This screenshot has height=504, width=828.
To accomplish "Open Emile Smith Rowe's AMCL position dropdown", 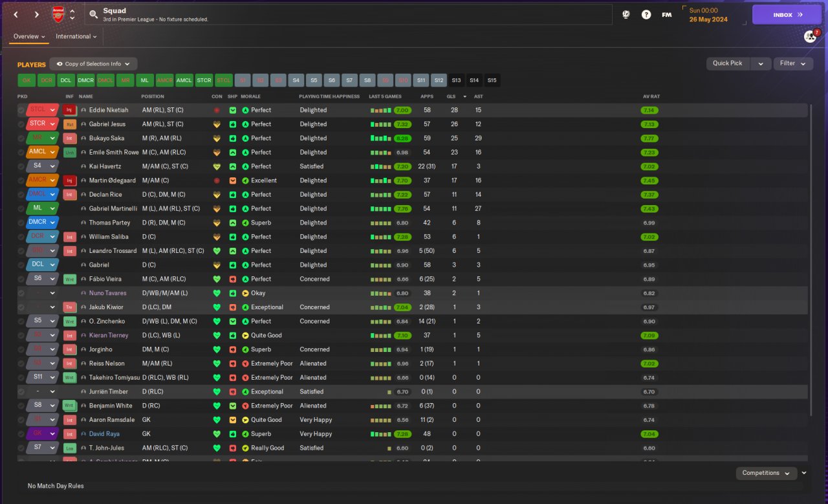I will click(43, 153).
